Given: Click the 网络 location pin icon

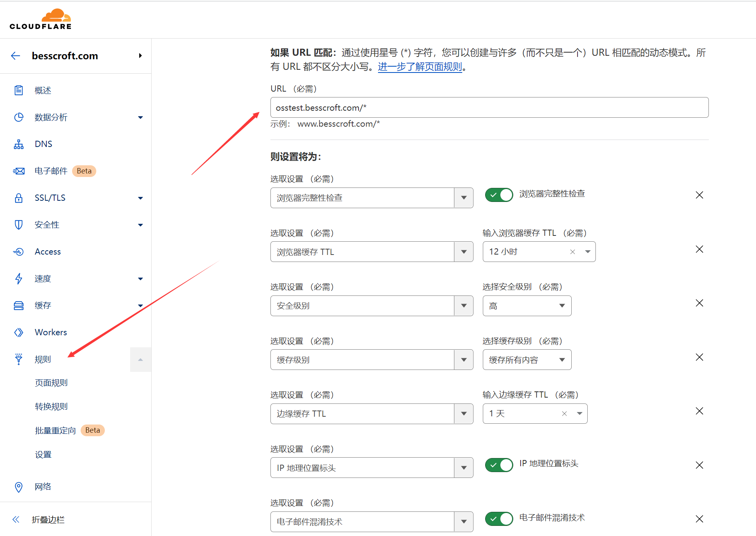Looking at the screenshot, I should [x=19, y=487].
